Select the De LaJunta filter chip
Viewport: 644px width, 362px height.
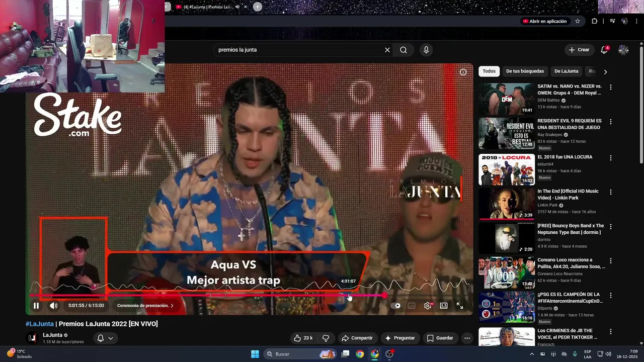tap(566, 71)
